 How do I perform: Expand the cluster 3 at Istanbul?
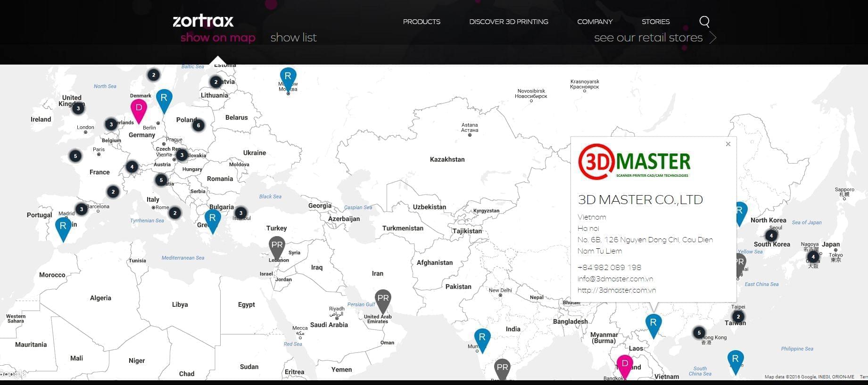tap(241, 213)
